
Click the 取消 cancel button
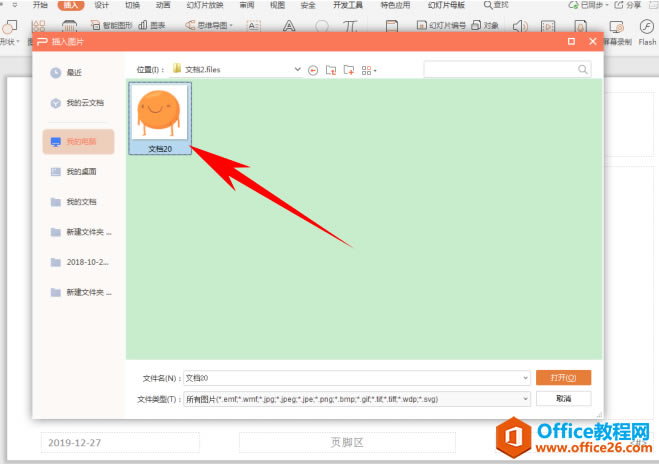coord(563,399)
